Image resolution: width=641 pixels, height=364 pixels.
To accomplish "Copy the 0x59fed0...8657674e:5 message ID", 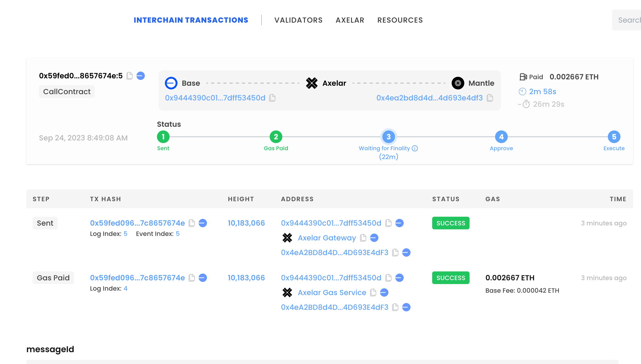I will [x=130, y=76].
